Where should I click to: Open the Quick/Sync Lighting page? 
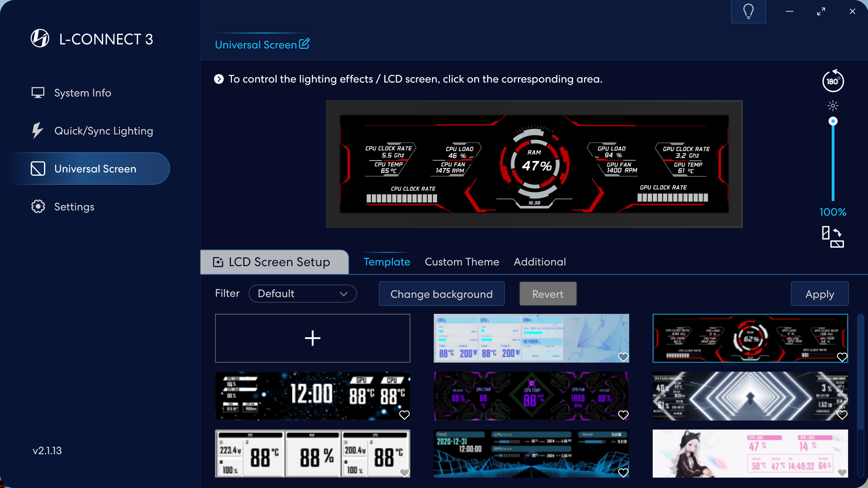(103, 131)
